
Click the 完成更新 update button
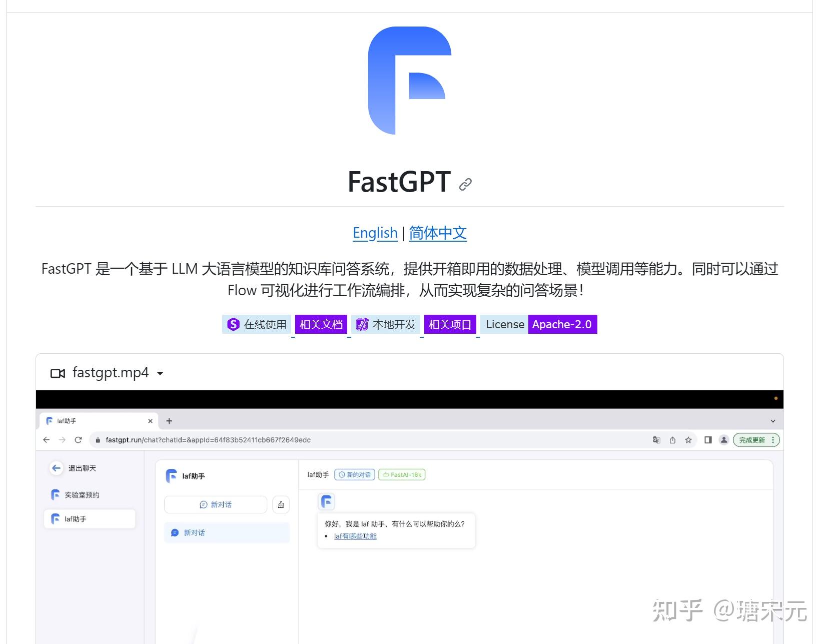pos(753,440)
